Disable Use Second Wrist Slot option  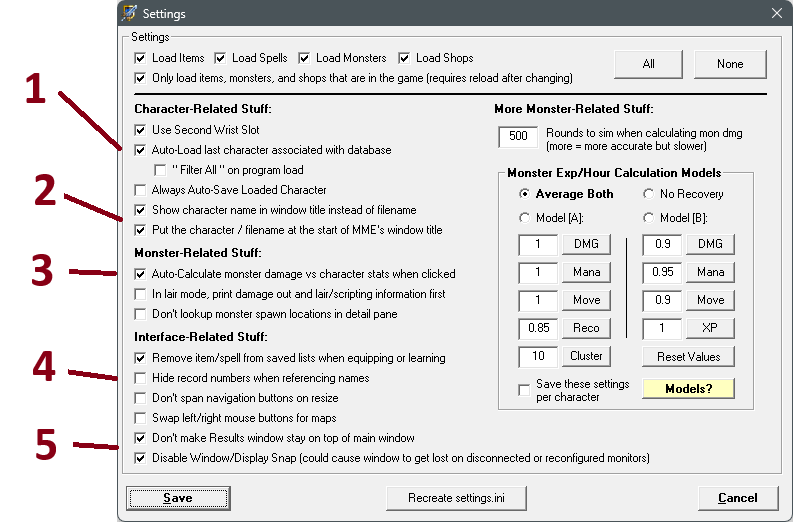tap(141, 130)
